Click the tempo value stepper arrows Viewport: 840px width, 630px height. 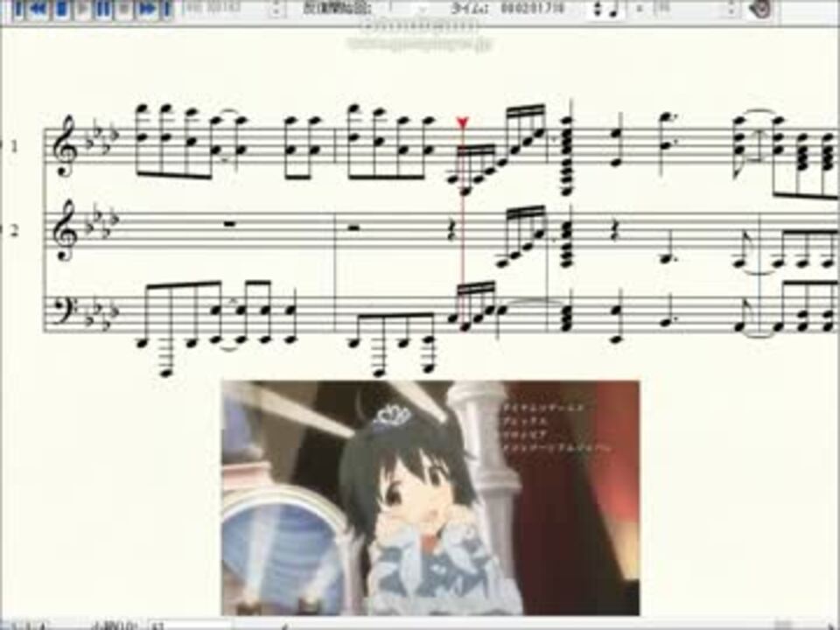point(732,9)
